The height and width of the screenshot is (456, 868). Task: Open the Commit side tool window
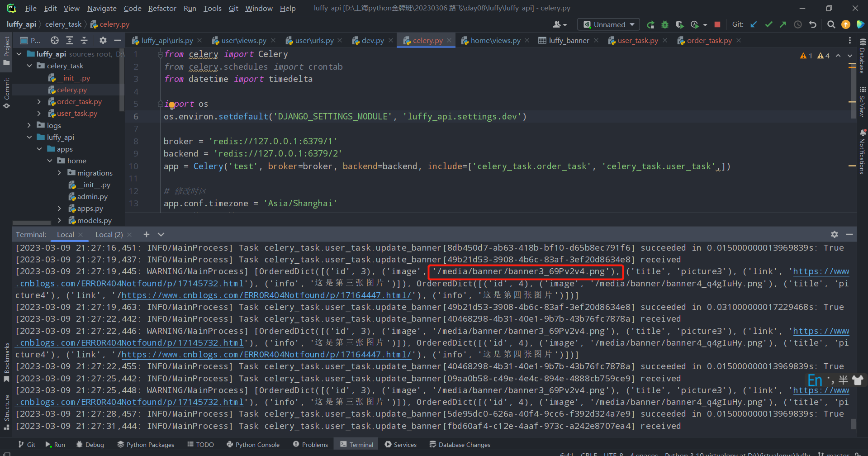6,93
